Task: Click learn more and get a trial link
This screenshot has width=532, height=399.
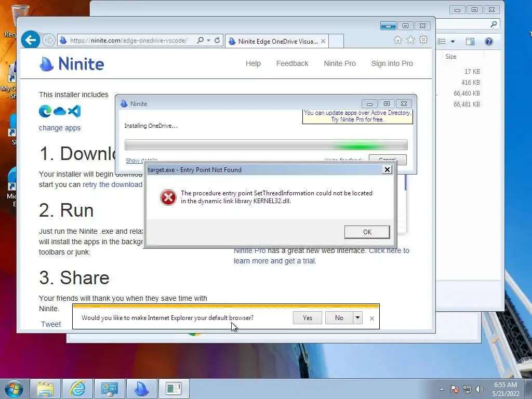Action: tap(275, 261)
